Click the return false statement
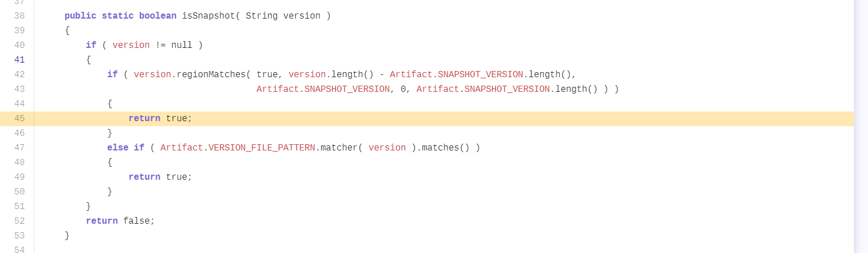This screenshot has height=253, width=868. click(x=120, y=221)
